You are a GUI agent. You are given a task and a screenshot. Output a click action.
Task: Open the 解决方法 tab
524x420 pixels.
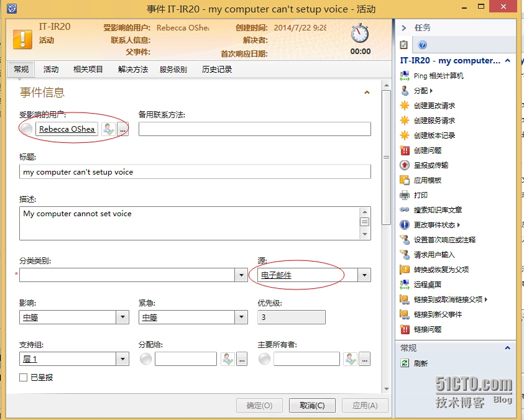tap(132, 69)
